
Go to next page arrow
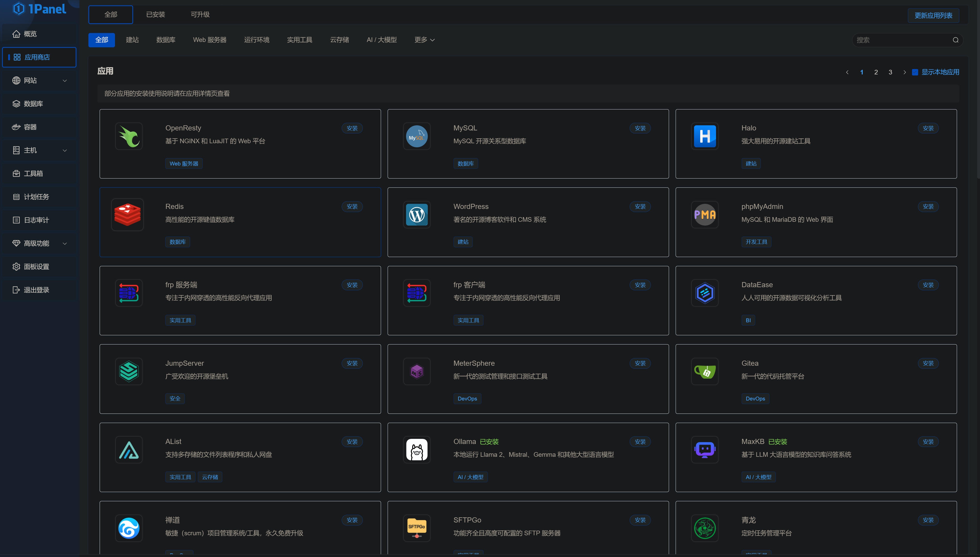point(904,72)
